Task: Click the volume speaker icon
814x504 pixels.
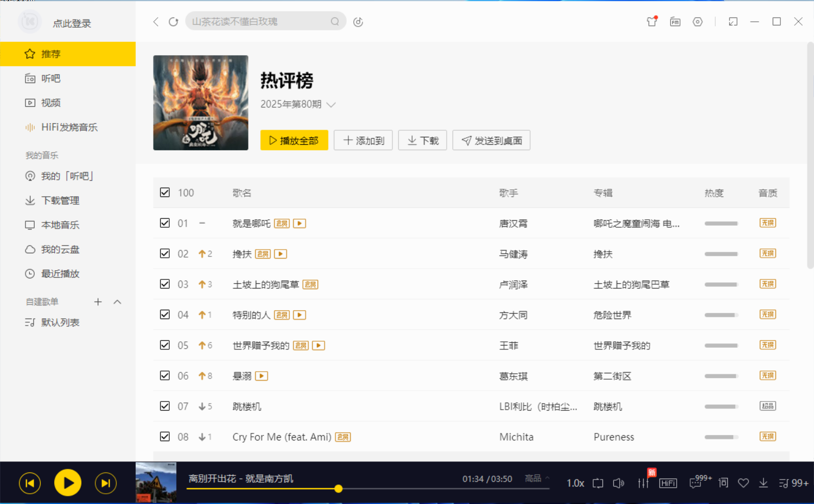Action: 619,483
